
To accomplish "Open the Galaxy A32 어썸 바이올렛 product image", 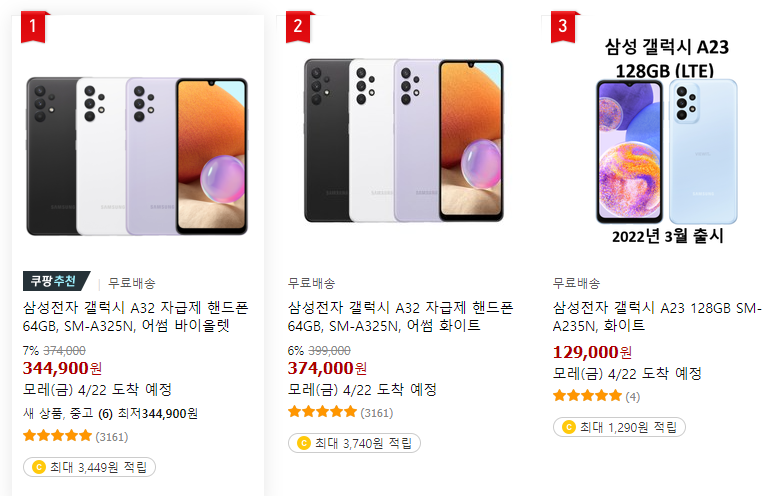I will pyautogui.click(x=137, y=156).
